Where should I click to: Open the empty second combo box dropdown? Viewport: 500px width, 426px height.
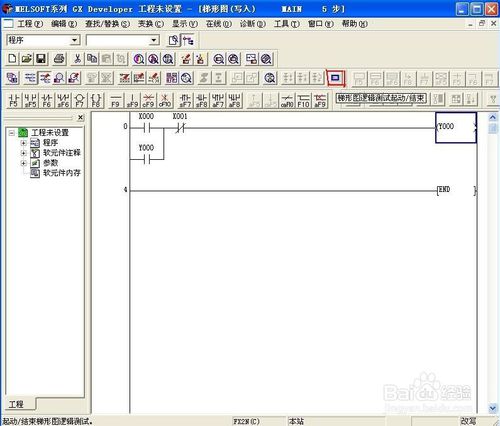tap(154, 40)
